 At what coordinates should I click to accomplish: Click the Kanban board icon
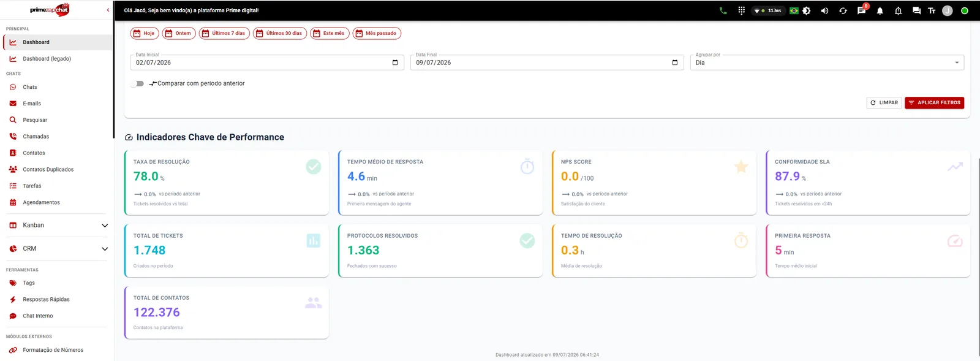coord(13,226)
